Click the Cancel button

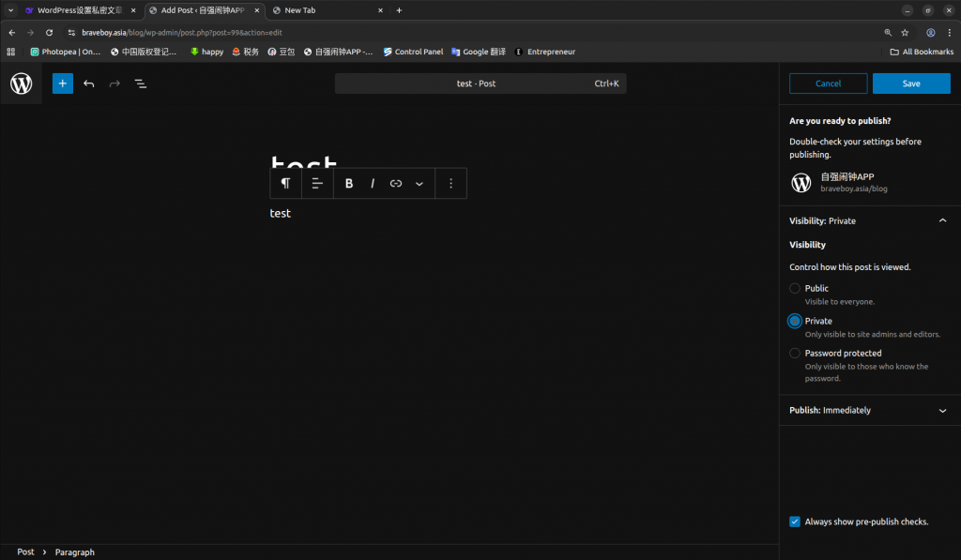[x=828, y=83]
